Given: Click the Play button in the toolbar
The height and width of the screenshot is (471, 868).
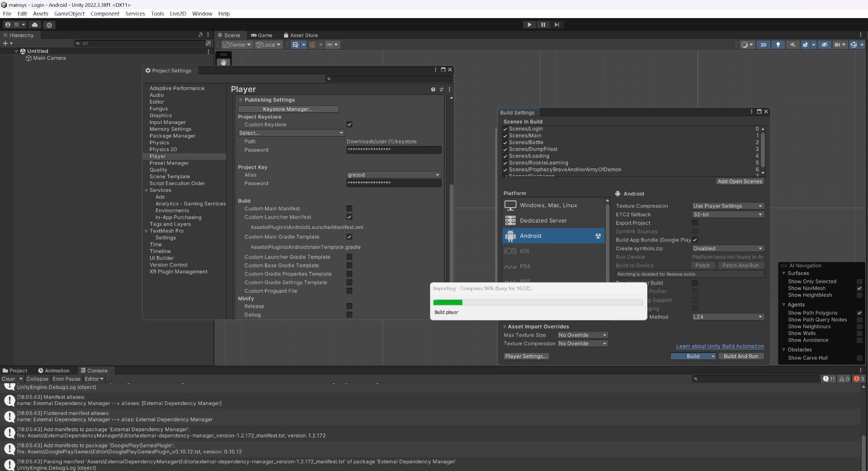Looking at the screenshot, I should coord(529,25).
